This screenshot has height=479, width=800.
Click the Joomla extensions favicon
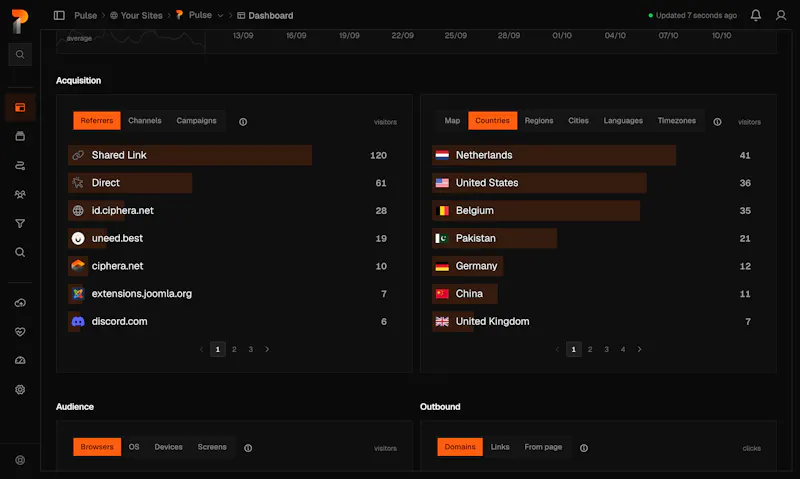pos(78,294)
